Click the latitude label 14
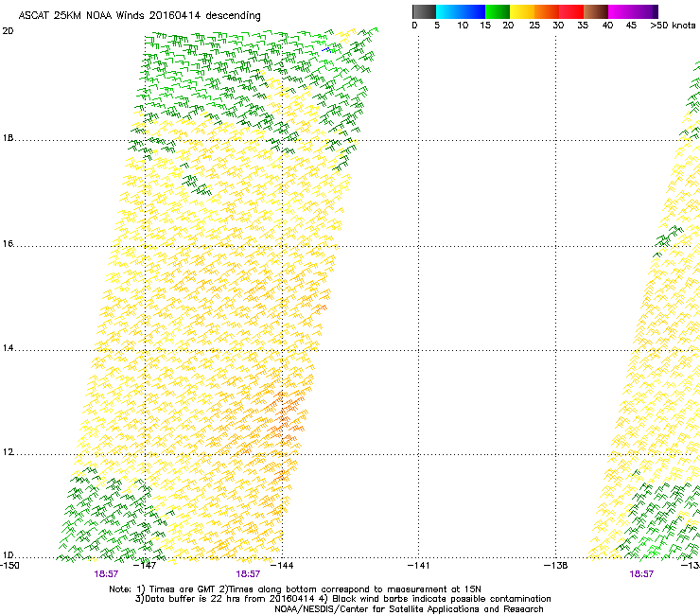The height and width of the screenshot is (615, 700). click(8, 348)
